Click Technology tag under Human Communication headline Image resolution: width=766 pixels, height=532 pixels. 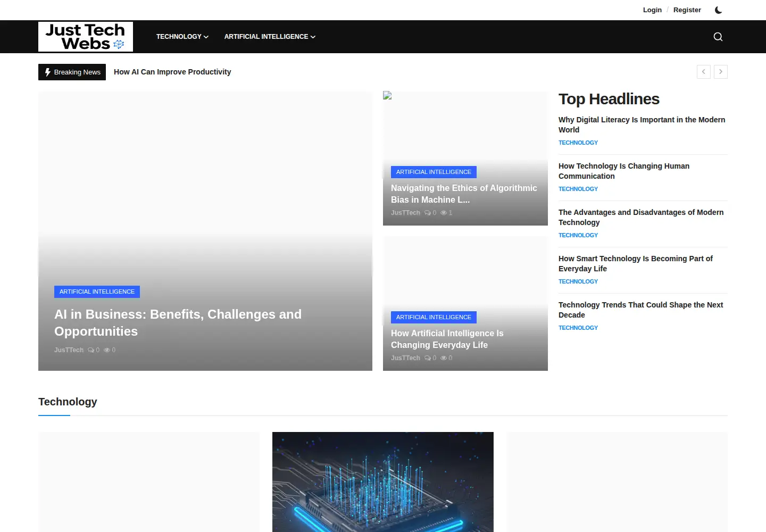coord(578,189)
